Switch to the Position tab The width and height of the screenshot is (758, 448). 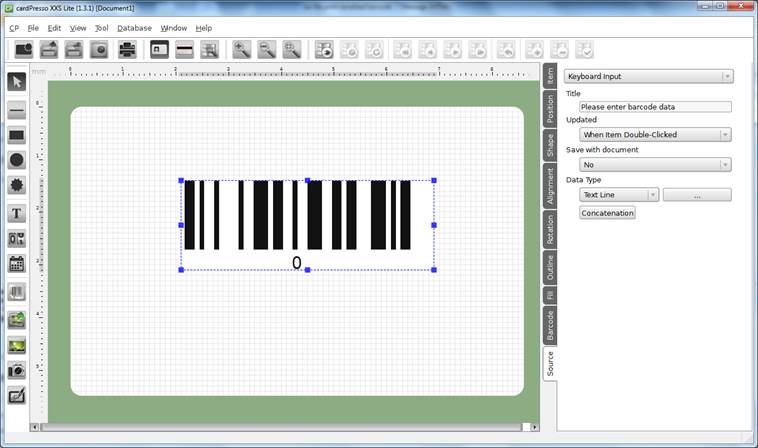tap(550, 108)
